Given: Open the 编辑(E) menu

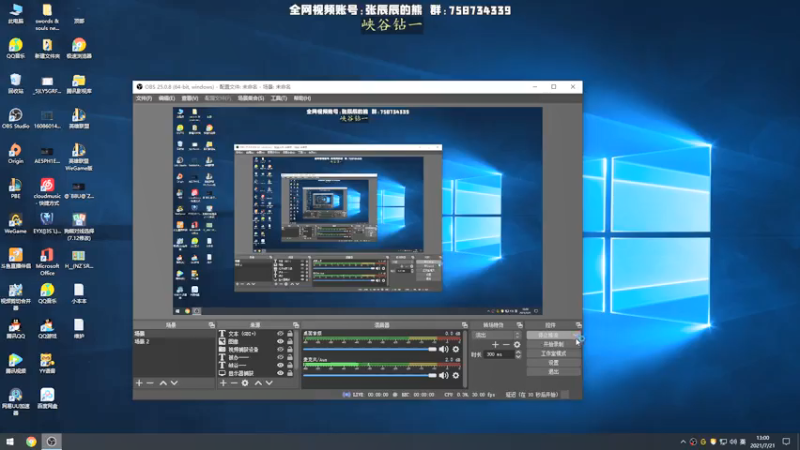Looking at the screenshot, I should 166,98.
